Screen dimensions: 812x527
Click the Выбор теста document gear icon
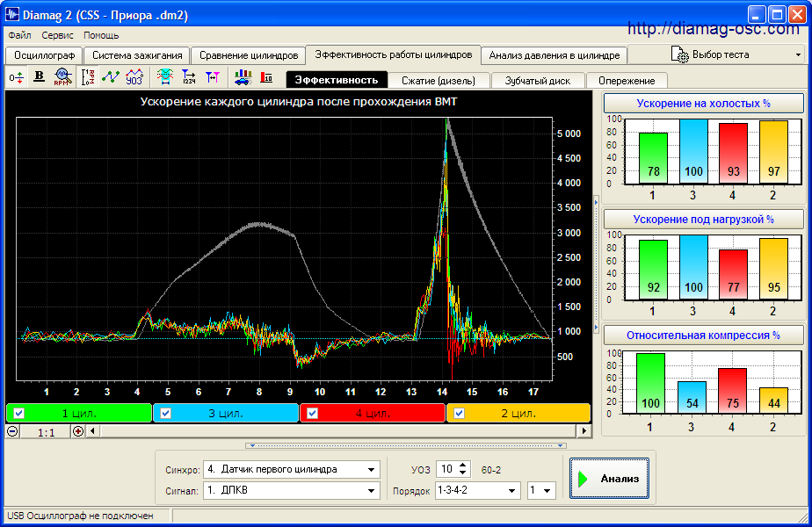point(679,54)
